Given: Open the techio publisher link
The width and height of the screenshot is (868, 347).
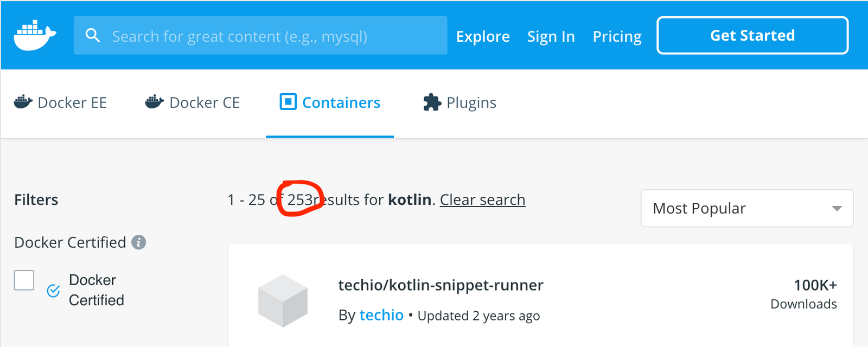Looking at the screenshot, I should tap(381, 315).
